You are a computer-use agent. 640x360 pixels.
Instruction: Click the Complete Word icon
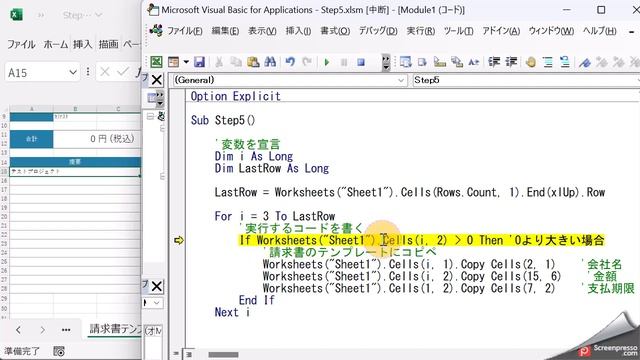click(x=473, y=62)
